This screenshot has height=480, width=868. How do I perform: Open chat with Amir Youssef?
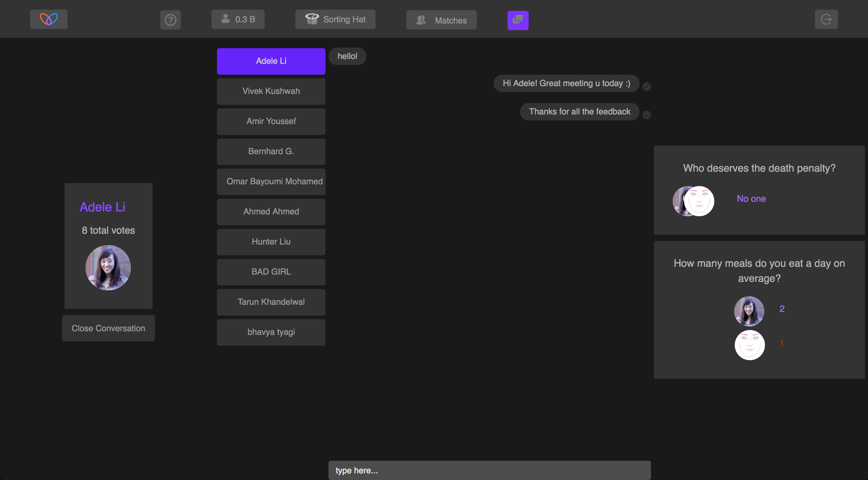tap(271, 121)
